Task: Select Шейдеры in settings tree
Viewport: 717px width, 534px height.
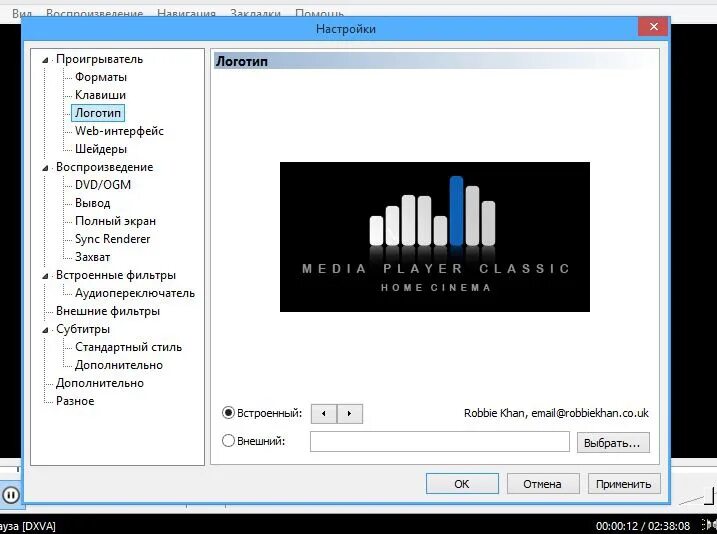Action: [x=101, y=149]
